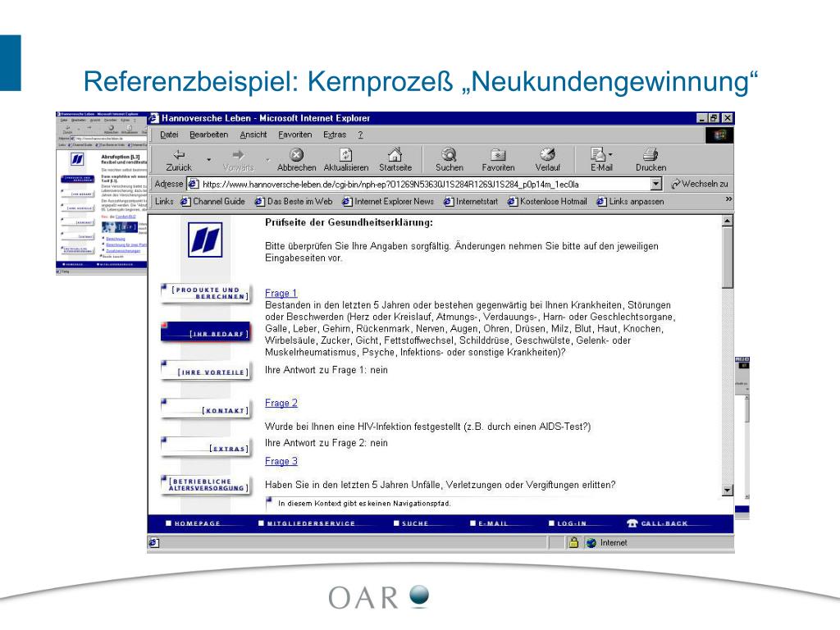Open Suche in bottom navigation bar
This screenshot has height=630, width=840.
point(411,523)
